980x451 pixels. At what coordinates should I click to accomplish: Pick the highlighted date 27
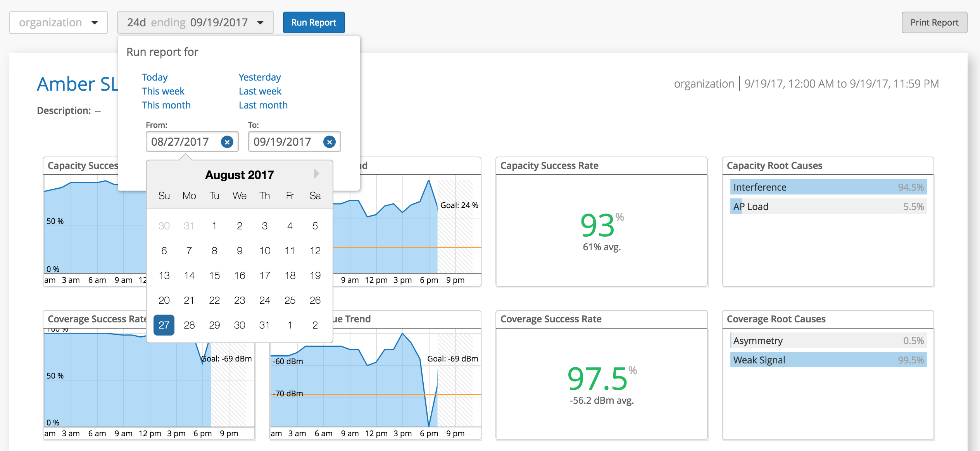(164, 325)
